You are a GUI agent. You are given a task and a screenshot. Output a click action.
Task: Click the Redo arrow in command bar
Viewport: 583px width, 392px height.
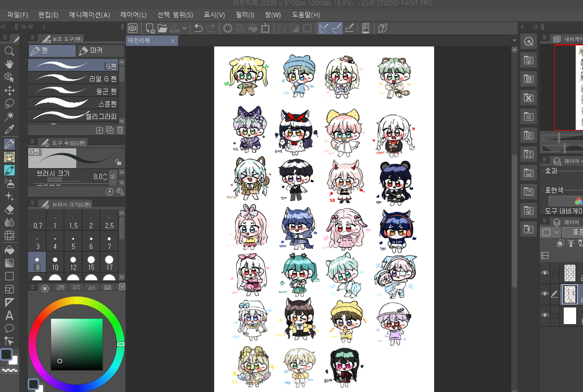(x=211, y=28)
